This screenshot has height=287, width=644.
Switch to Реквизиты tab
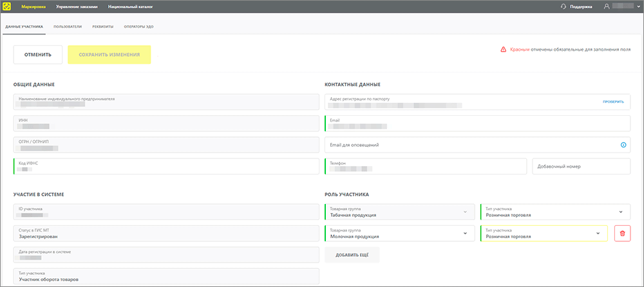103,27
